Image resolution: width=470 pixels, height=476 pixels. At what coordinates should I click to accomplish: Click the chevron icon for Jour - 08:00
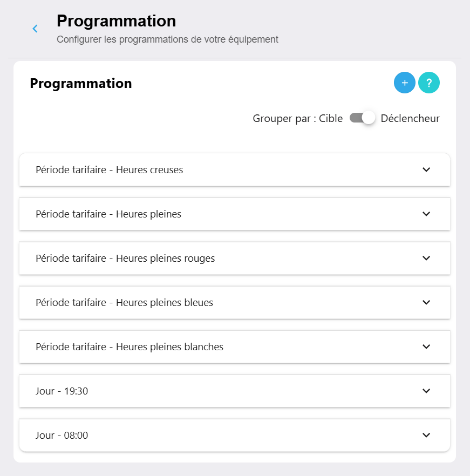pos(426,435)
